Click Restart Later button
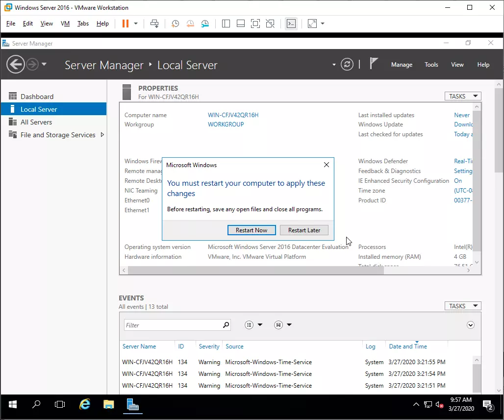This screenshot has height=420, width=504. coord(304,230)
